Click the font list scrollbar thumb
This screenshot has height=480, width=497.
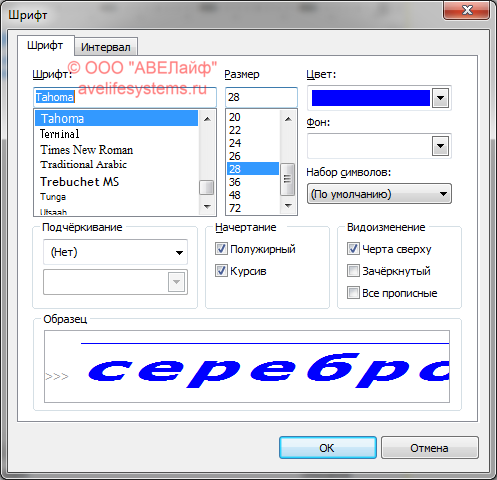tap(207, 187)
